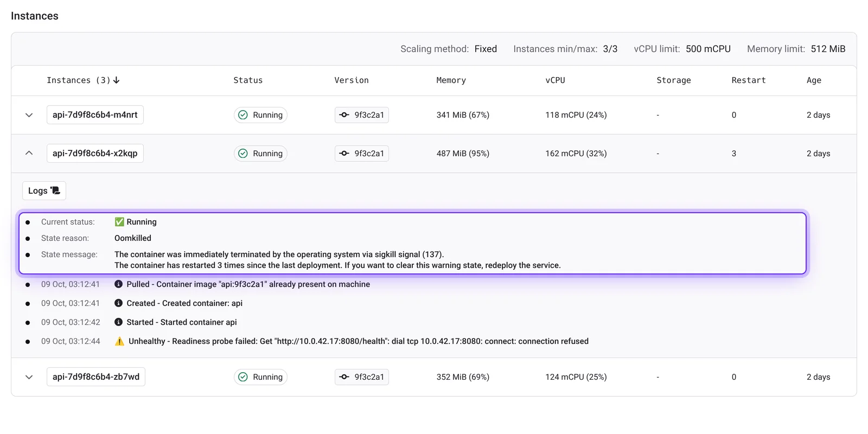Image resolution: width=868 pixels, height=434 pixels.
Task: Click timestamp 09 Oct, 03:12:42
Action: coord(71,322)
